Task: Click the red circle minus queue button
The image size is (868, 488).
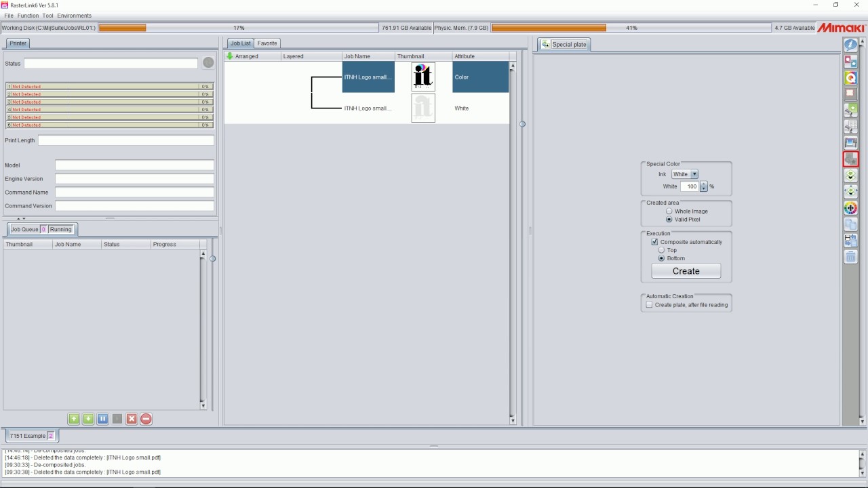Action: click(x=146, y=419)
